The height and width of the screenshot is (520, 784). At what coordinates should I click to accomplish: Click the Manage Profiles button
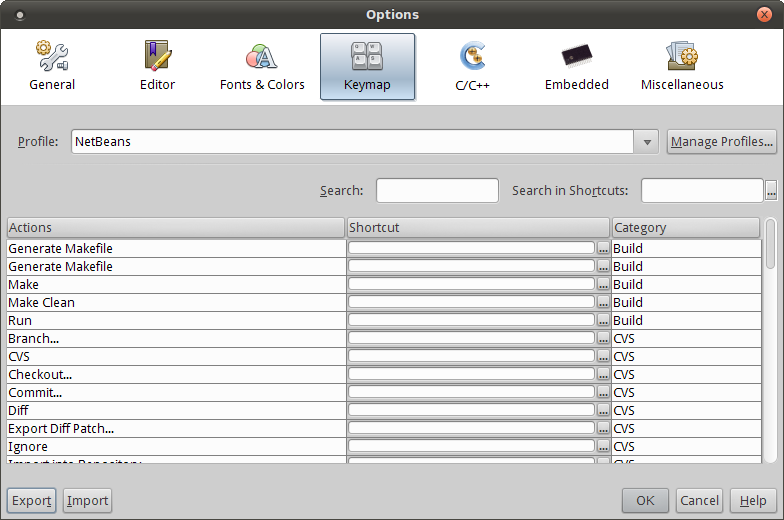722,142
